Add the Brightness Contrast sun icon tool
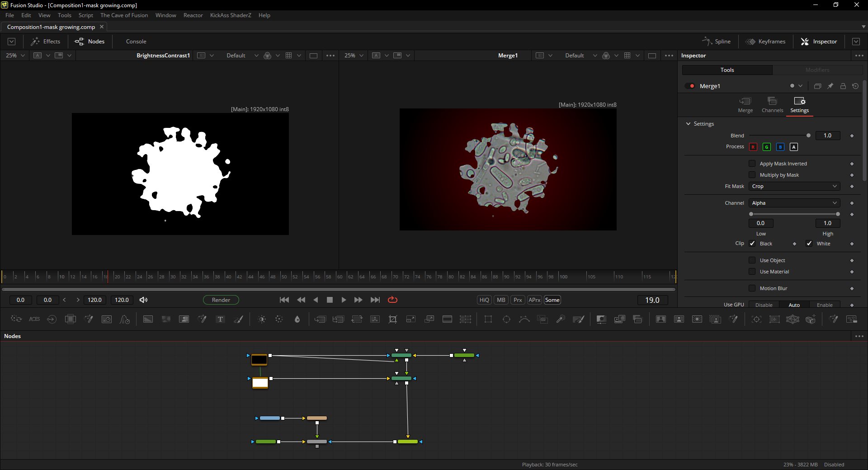The height and width of the screenshot is (470, 868). tap(262, 319)
